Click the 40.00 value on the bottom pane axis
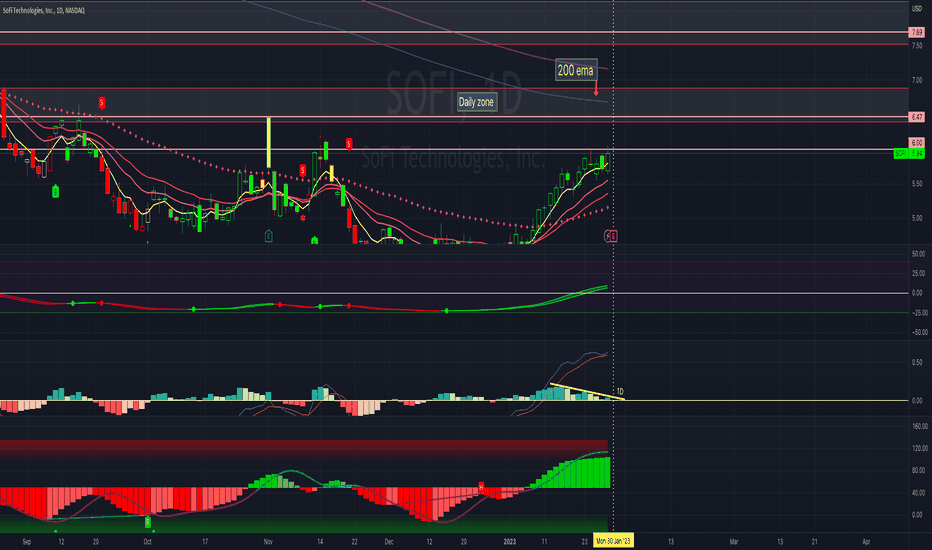The width and height of the screenshot is (932, 550). [x=919, y=493]
